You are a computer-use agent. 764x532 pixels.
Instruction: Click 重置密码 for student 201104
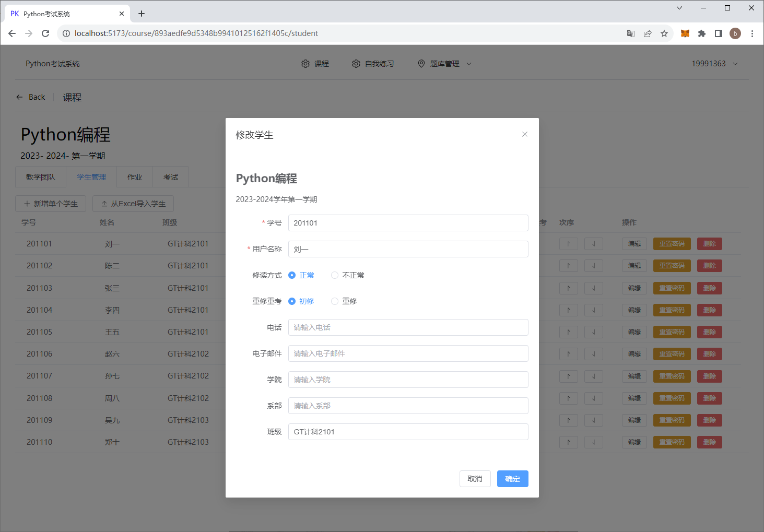[672, 310]
